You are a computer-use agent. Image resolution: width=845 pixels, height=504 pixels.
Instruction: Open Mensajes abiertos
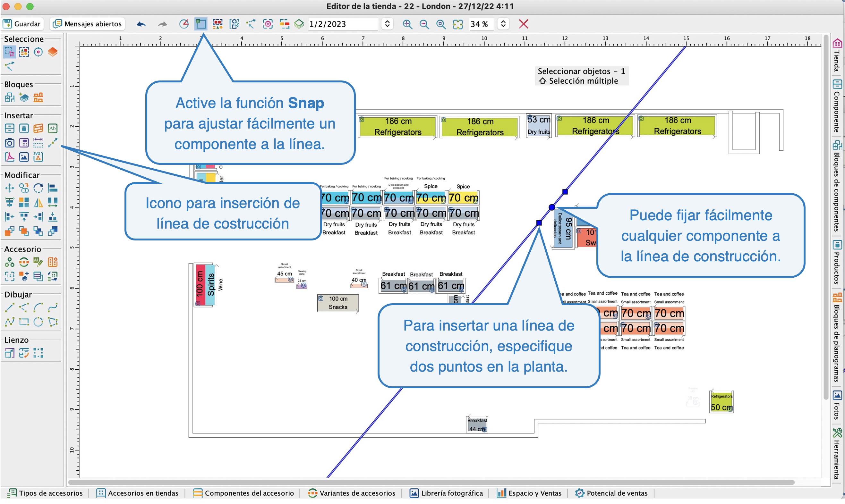(x=88, y=24)
